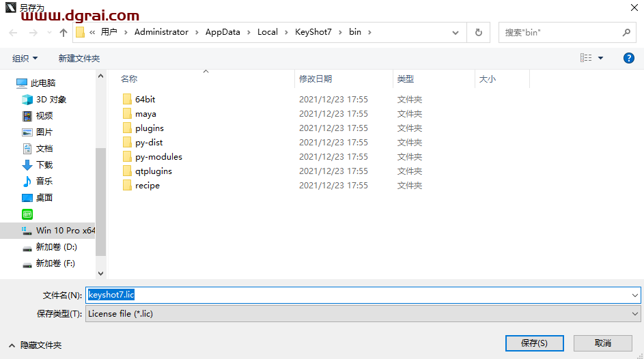Click the sidebar scroll-down arrow

[100, 273]
